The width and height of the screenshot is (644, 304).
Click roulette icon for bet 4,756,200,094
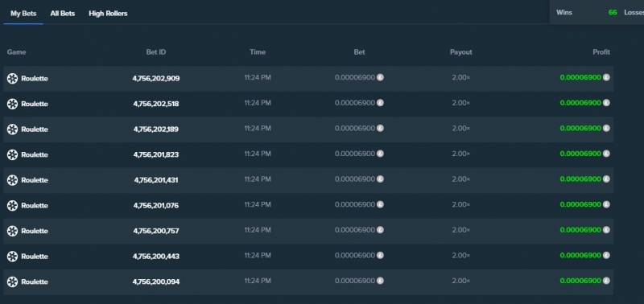[12, 281]
